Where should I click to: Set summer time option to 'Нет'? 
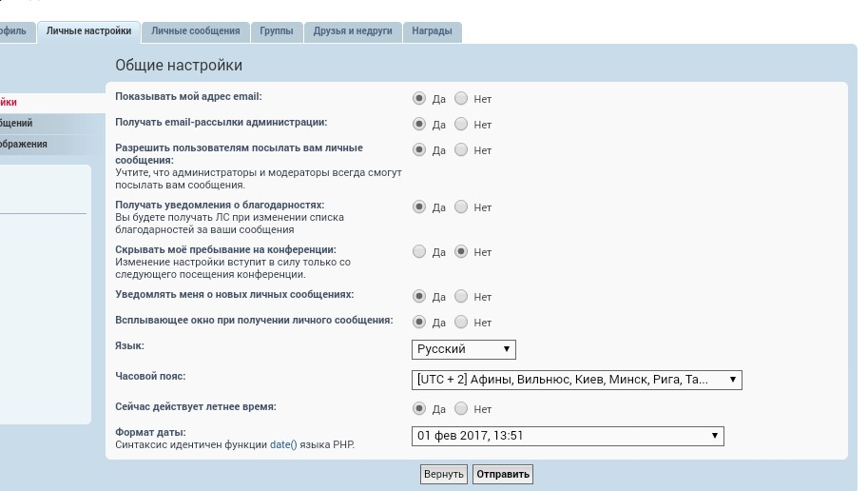pyautogui.click(x=461, y=408)
